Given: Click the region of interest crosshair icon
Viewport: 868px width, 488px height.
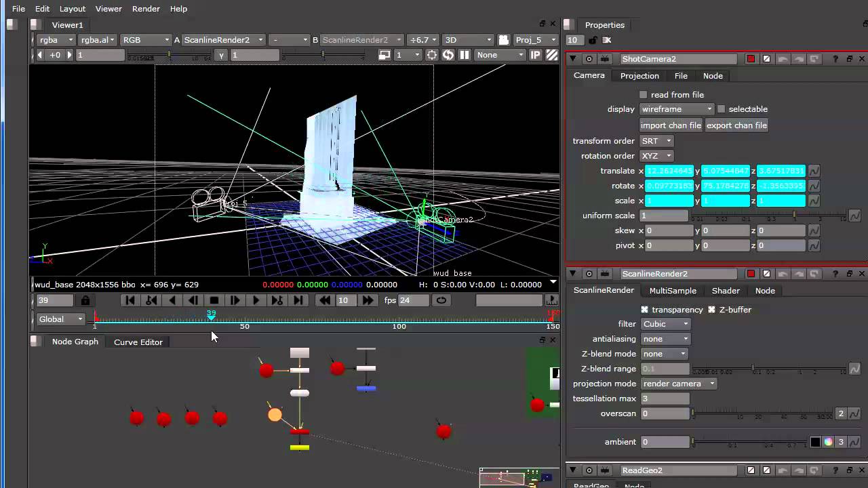Looking at the screenshot, I should click(x=433, y=55).
